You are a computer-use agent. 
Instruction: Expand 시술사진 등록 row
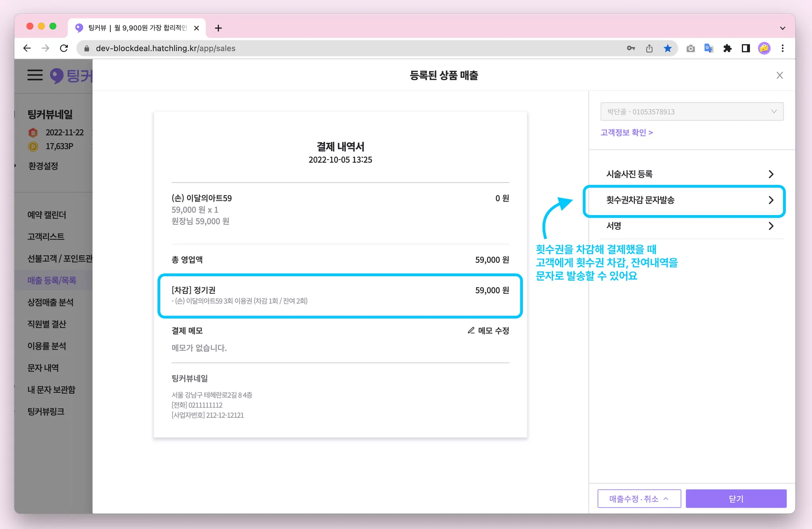click(689, 174)
